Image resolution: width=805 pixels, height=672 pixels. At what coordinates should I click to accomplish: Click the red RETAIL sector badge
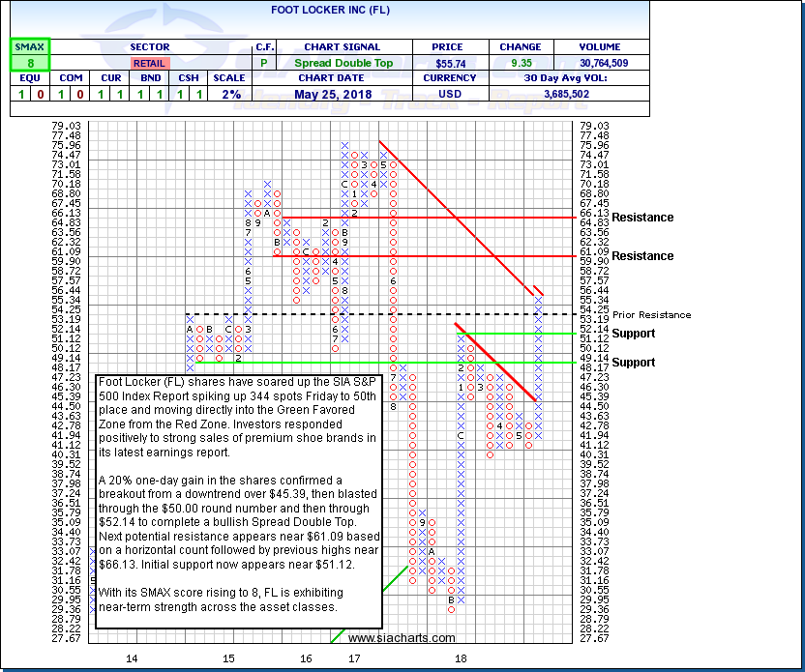[x=149, y=63]
